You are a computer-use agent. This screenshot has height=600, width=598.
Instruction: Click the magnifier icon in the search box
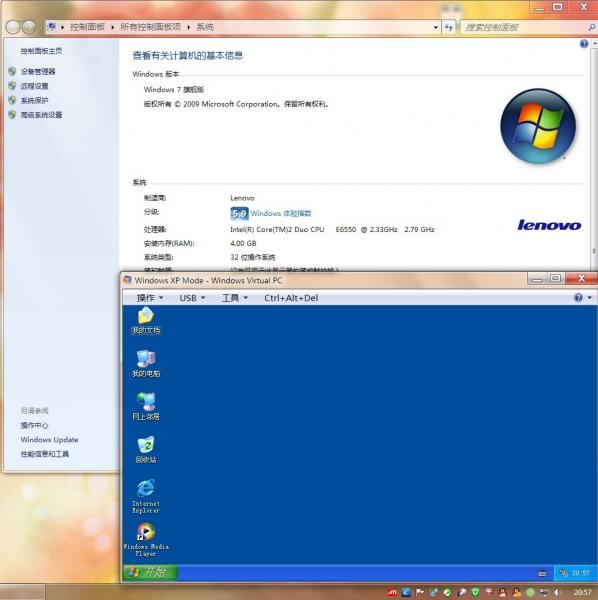coord(591,27)
